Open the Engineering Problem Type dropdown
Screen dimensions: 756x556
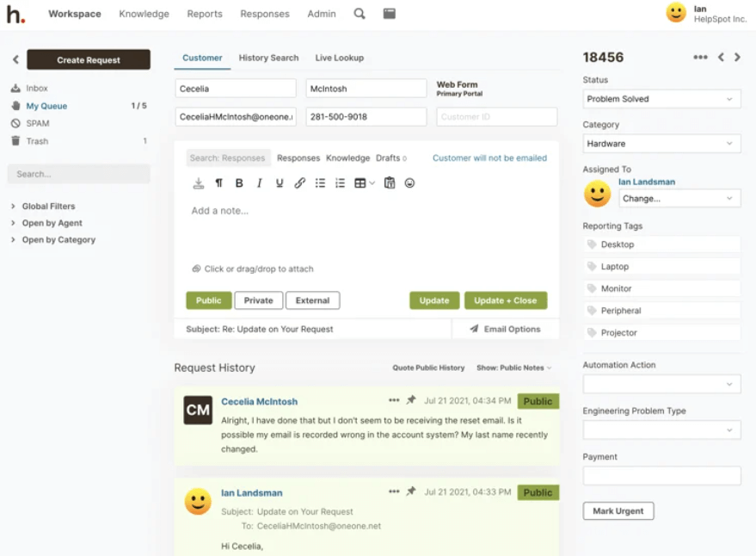pyautogui.click(x=661, y=430)
